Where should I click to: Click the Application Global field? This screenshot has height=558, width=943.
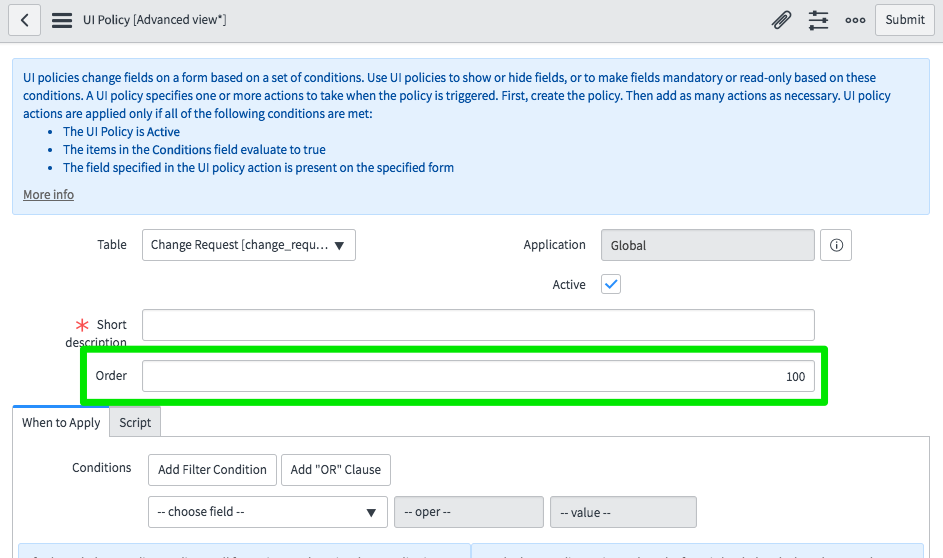(707, 245)
